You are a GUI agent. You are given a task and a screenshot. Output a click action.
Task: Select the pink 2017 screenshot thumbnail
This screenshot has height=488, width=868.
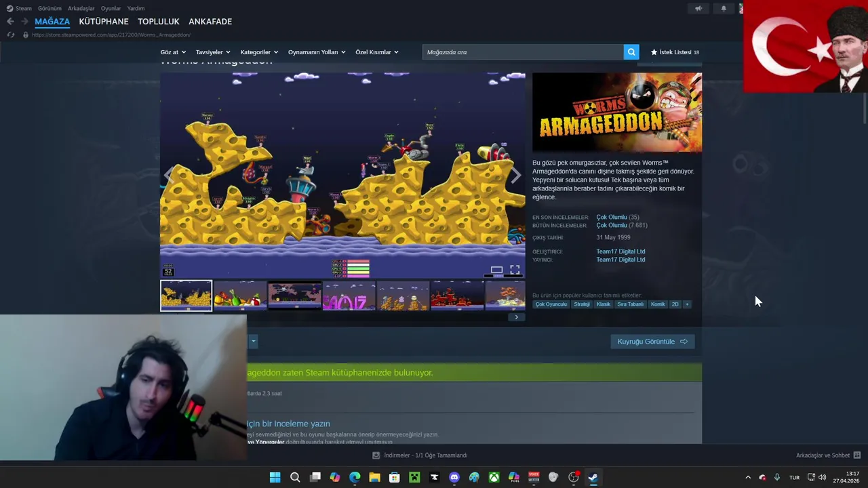coord(349,296)
